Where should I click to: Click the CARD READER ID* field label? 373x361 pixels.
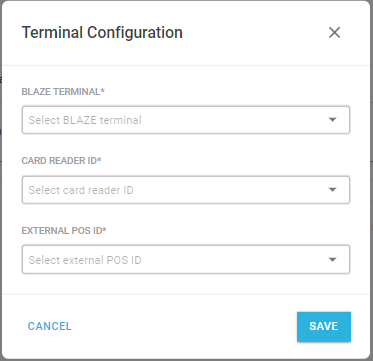(x=61, y=161)
